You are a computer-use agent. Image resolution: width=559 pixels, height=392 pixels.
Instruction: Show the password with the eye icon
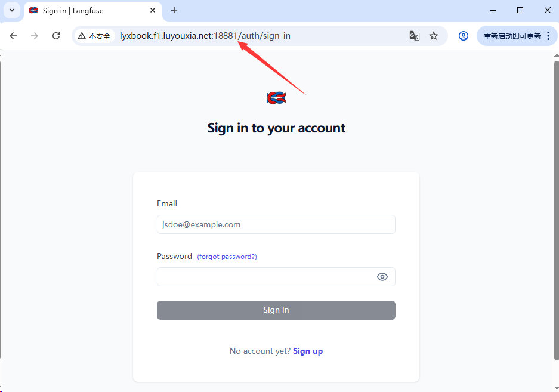382,277
